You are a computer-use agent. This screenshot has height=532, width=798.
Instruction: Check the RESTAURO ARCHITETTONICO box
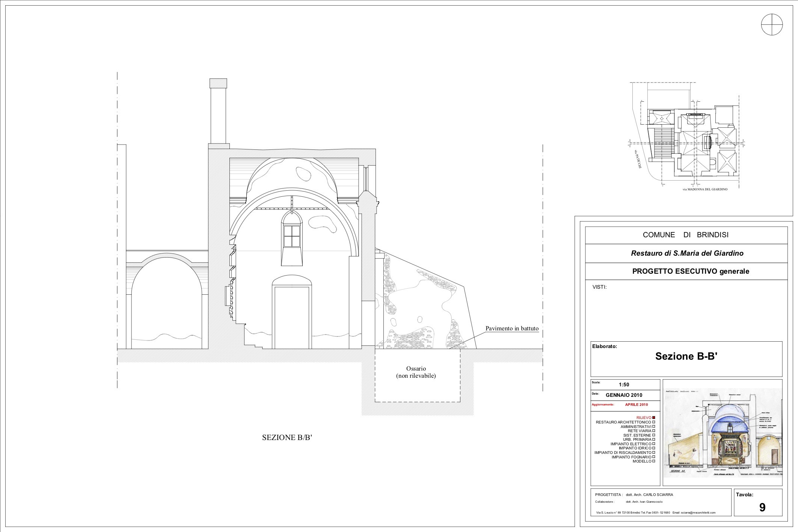[654, 422]
